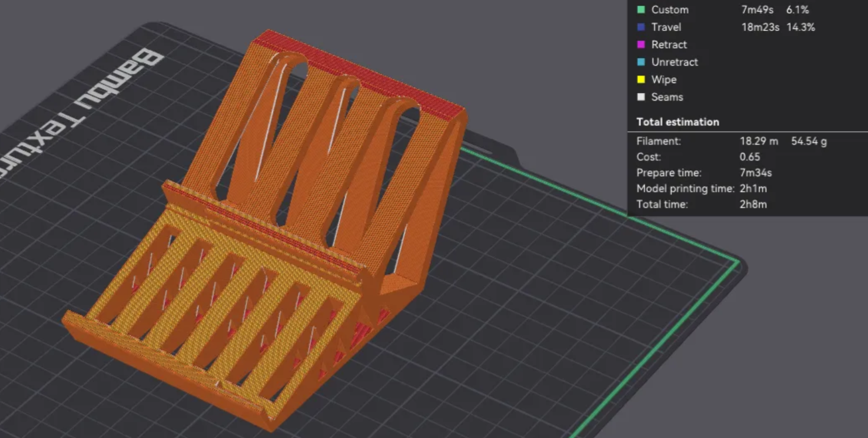Toggle the magenta Retract legend swatch
Screen dimensions: 868x438
(641, 44)
